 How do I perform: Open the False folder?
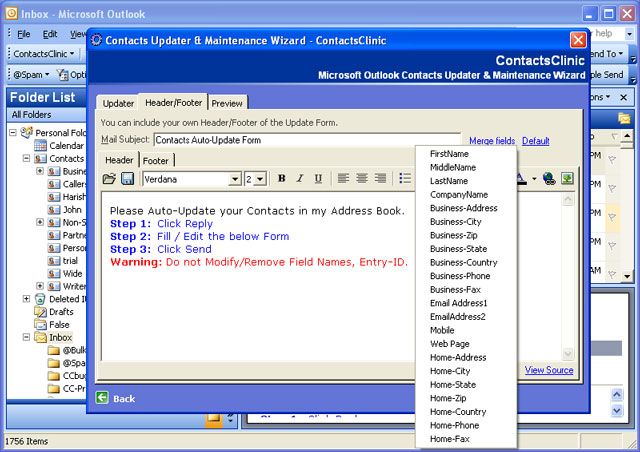tap(59, 325)
